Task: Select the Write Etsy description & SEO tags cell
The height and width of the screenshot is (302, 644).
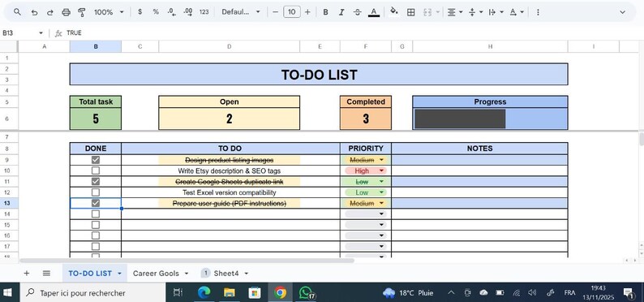Action: [x=230, y=170]
